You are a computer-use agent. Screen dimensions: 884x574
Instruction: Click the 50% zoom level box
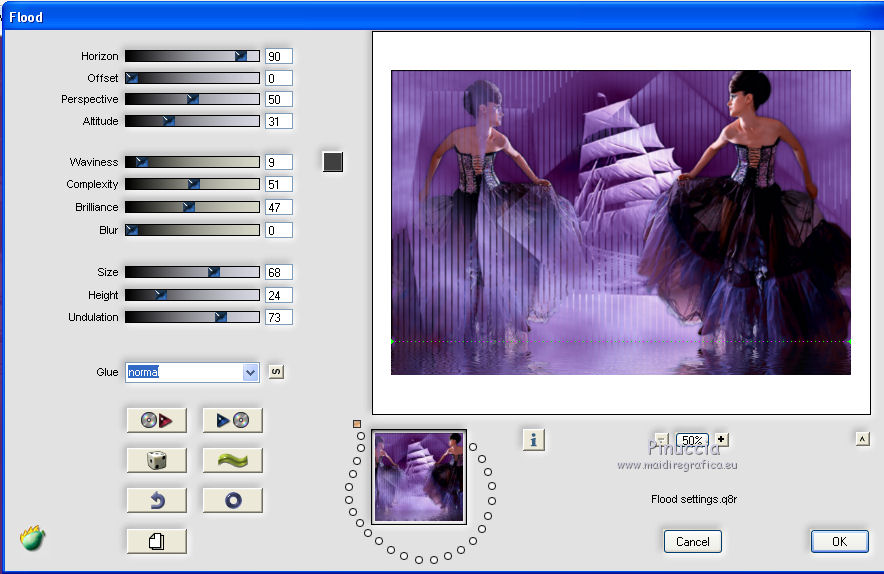pos(692,440)
